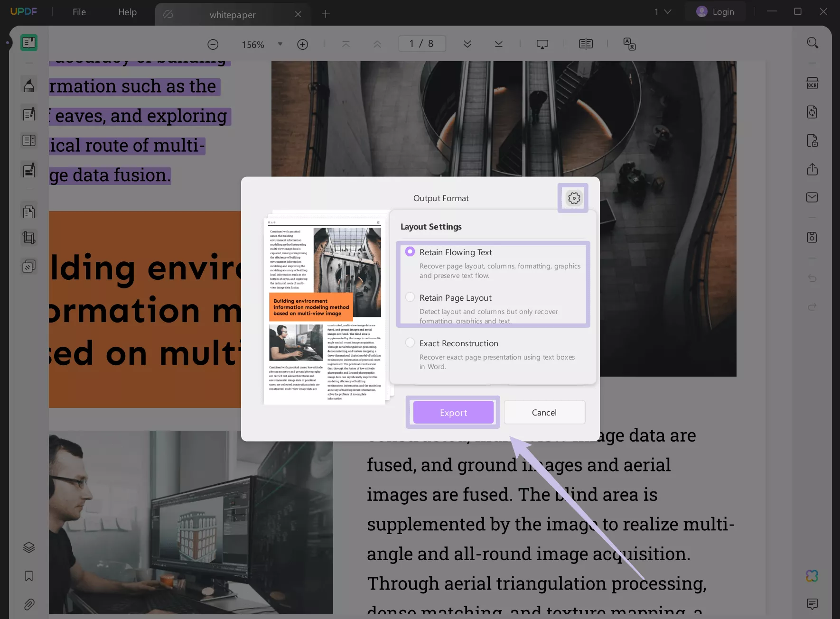The width and height of the screenshot is (840, 619).
Task: Choose Exact Reconstruction radio button
Action: (410, 343)
